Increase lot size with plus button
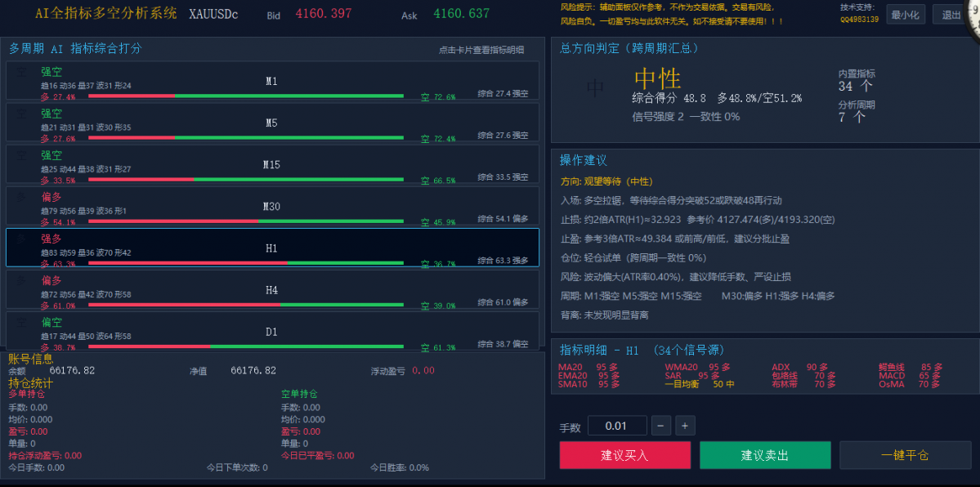Viewport: 980px width, 487px height. (685, 426)
